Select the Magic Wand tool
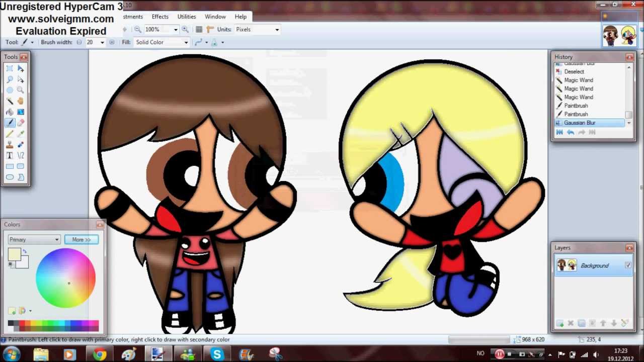Screen dimensions: 644x362 (x=10, y=101)
